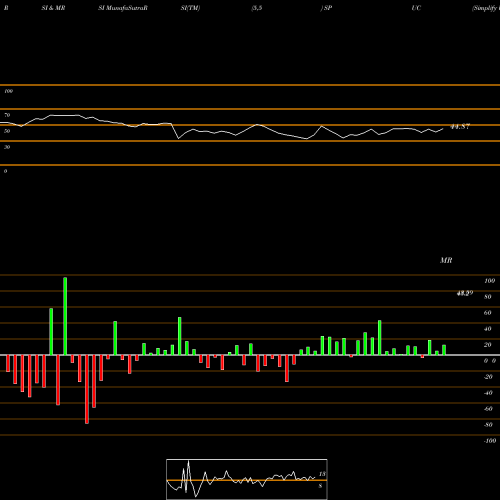The image size is (500, 500).
Task: Click the -80 label on MR axis
Action: coord(488,425)
